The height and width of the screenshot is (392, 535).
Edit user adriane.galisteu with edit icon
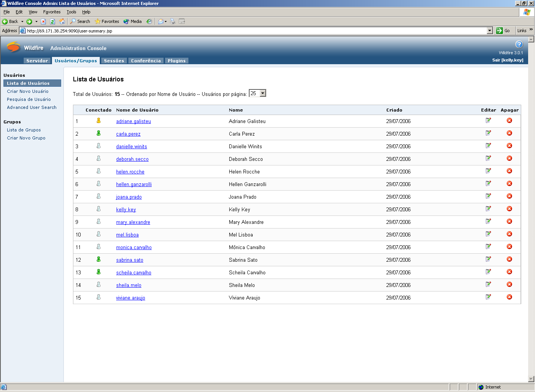(488, 120)
